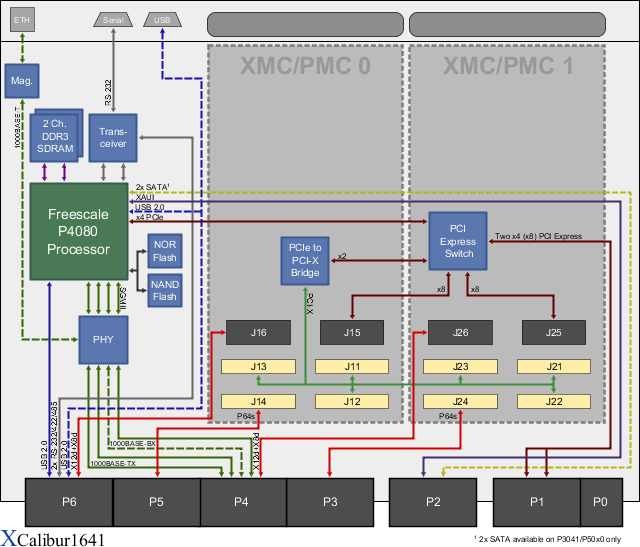Select the PCI Express Switch block
Viewport: 640px width, 547px height.
[x=458, y=241]
